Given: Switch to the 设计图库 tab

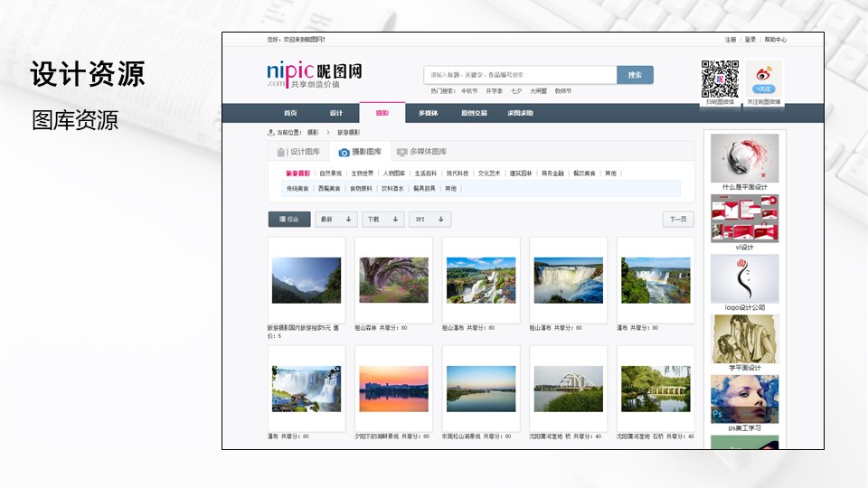Looking at the screenshot, I should 299,152.
